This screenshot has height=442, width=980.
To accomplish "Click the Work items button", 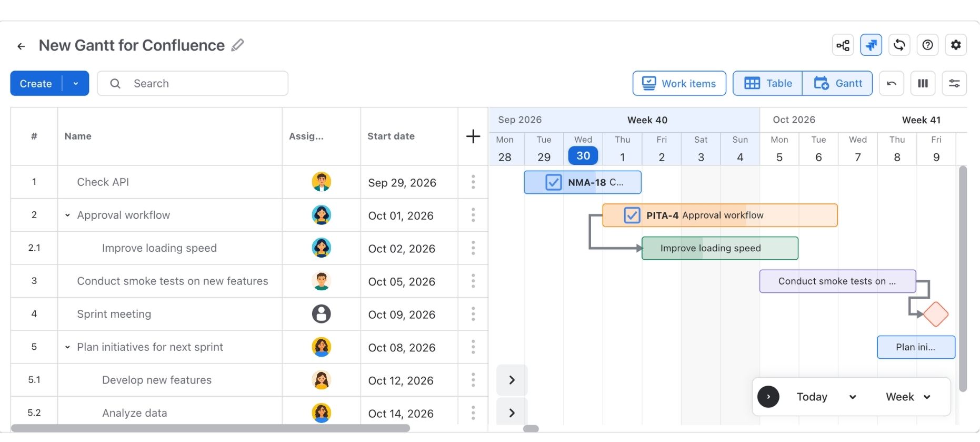I will click(679, 83).
